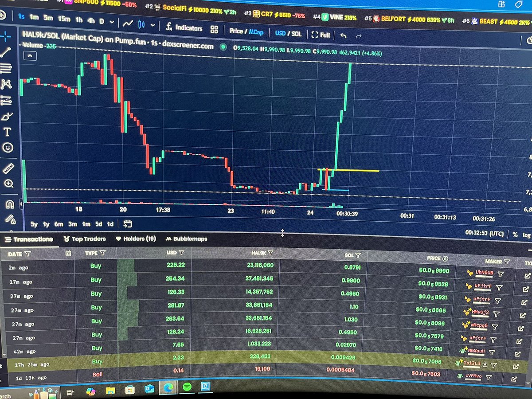This screenshot has width=532, height=399.
Task: Open Microsoft Edge from the taskbar
Action: (x=168, y=387)
